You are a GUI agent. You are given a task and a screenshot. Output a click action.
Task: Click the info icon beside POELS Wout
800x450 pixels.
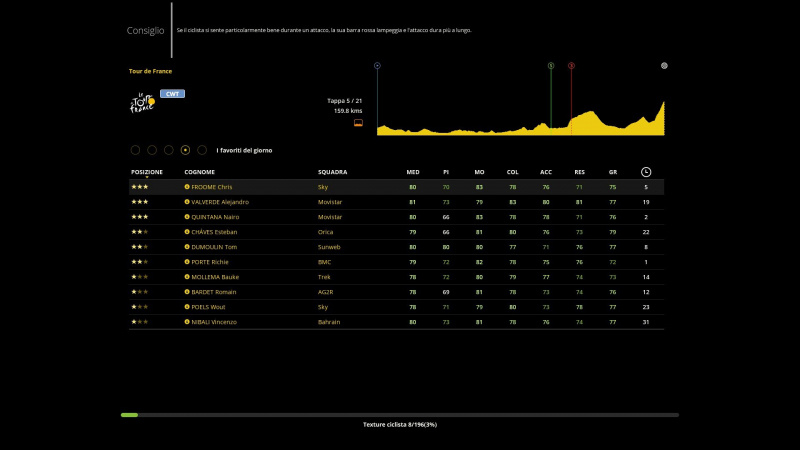pyautogui.click(x=187, y=307)
